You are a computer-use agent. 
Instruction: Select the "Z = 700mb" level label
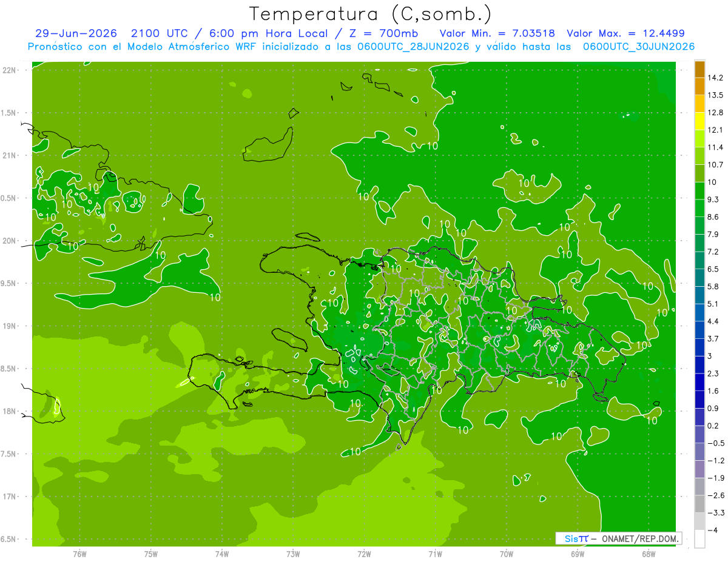coord(385,33)
